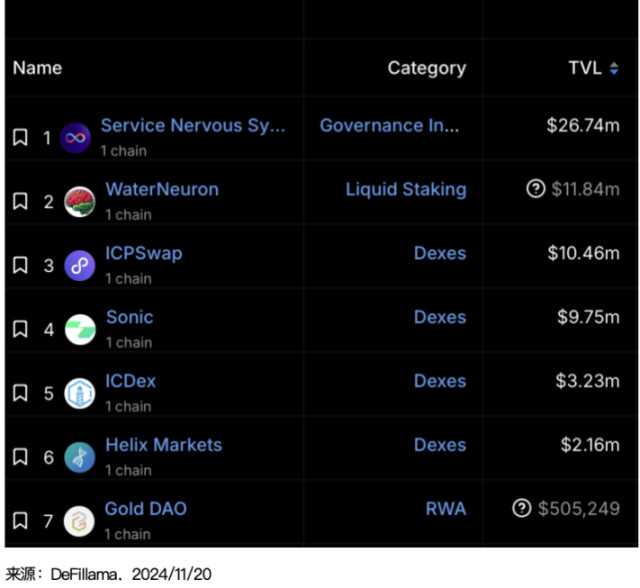The width and height of the screenshot is (640, 588).
Task: Open the Governance category link
Action: point(389,126)
